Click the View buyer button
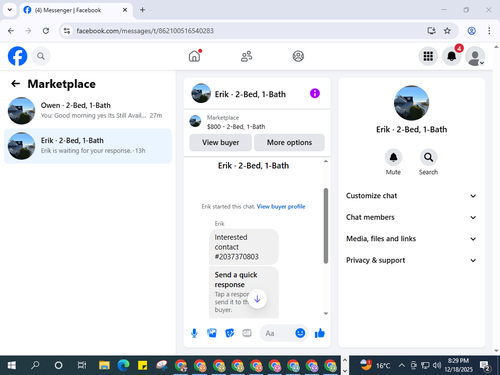 [220, 142]
